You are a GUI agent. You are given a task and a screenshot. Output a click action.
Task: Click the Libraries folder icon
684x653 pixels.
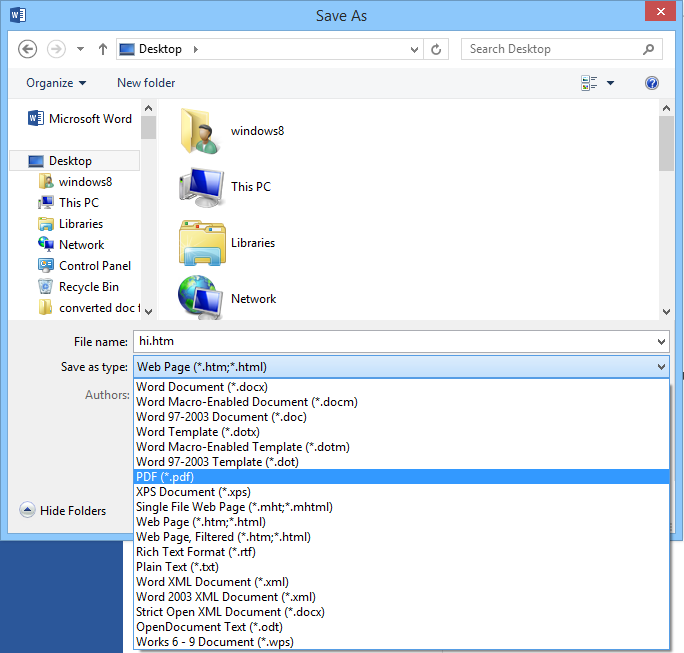202,243
